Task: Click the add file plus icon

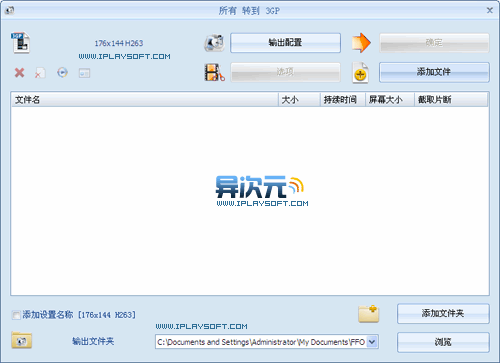Action: coord(360,72)
